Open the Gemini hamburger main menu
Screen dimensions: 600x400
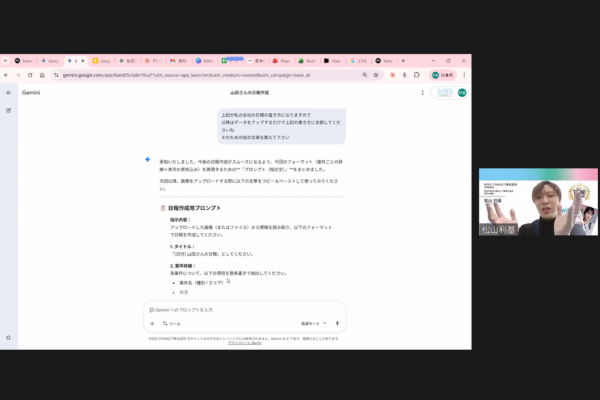(x=8, y=92)
